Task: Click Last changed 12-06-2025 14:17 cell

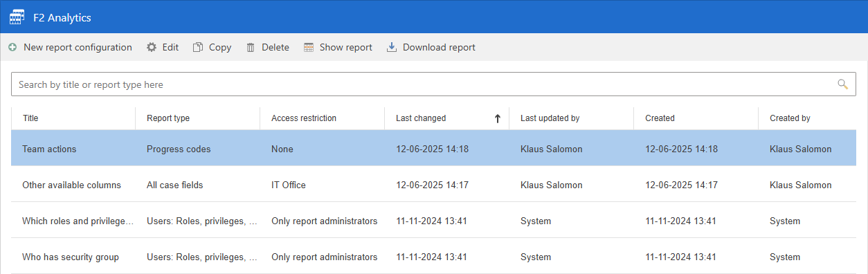Action: tap(433, 185)
